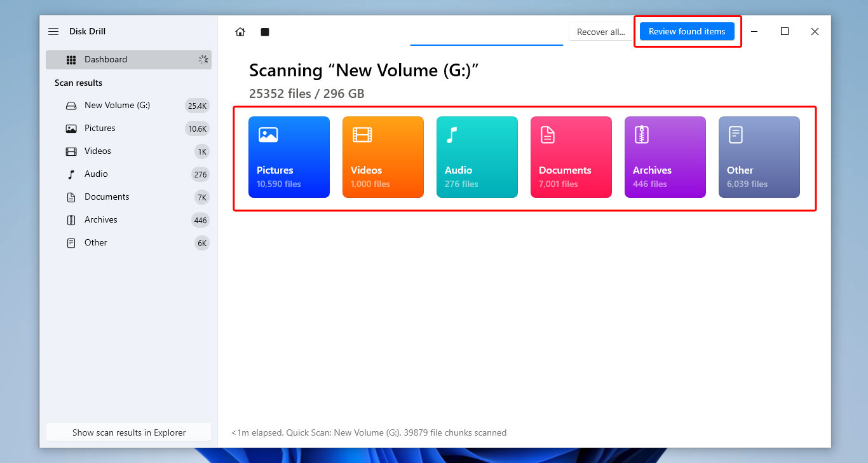Open the grey-blue Other card
This screenshot has width=868, height=463.
coord(759,157)
